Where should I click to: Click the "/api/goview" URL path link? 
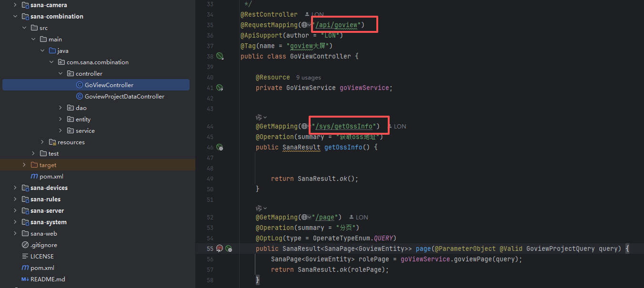tap(337, 25)
